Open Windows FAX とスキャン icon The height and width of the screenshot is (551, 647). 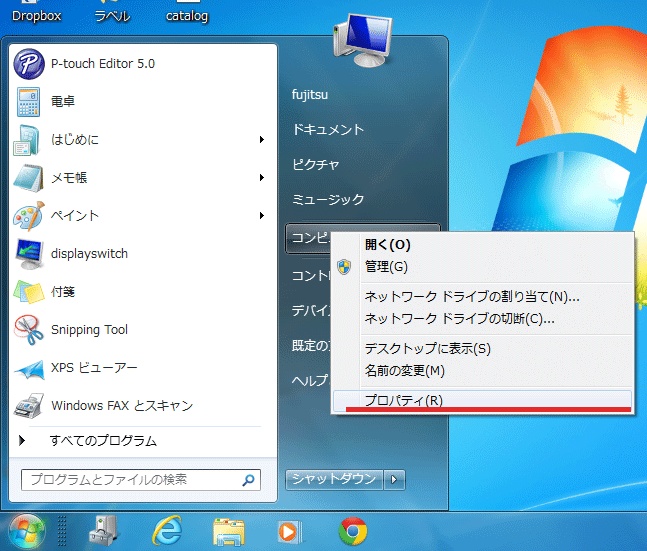28,405
